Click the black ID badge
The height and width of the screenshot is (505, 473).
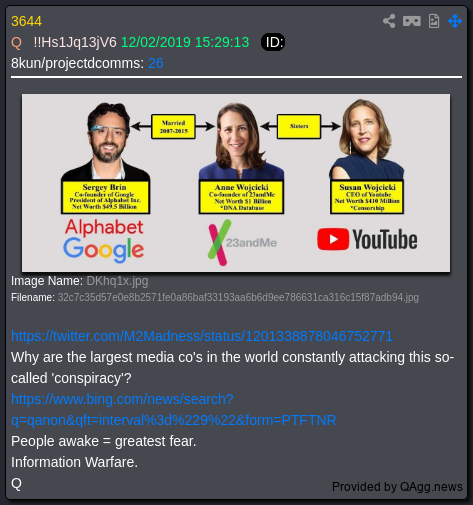[273, 42]
